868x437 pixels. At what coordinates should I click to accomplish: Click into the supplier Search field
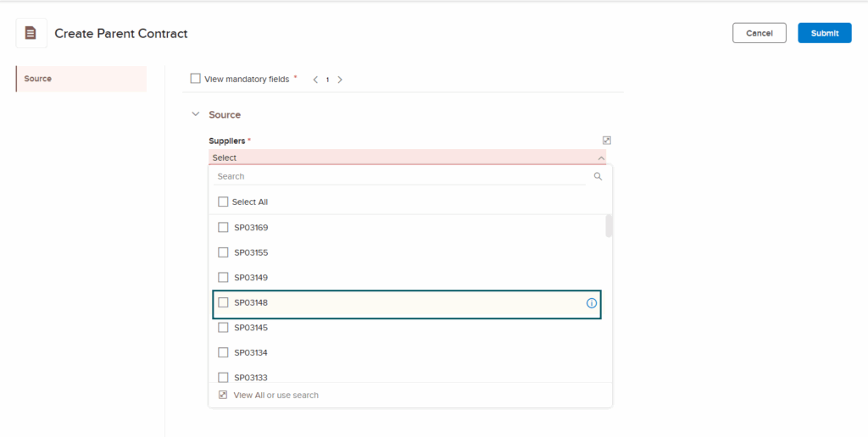[x=398, y=177]
